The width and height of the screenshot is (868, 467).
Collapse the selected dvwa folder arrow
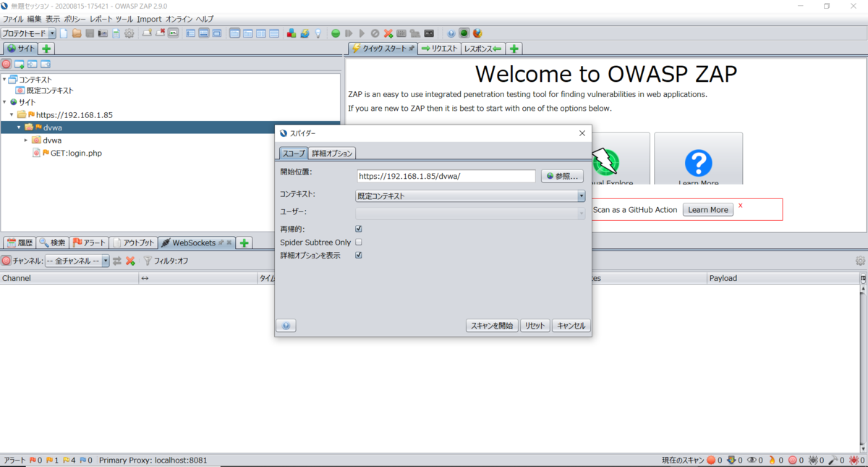[x=20, y=127]
